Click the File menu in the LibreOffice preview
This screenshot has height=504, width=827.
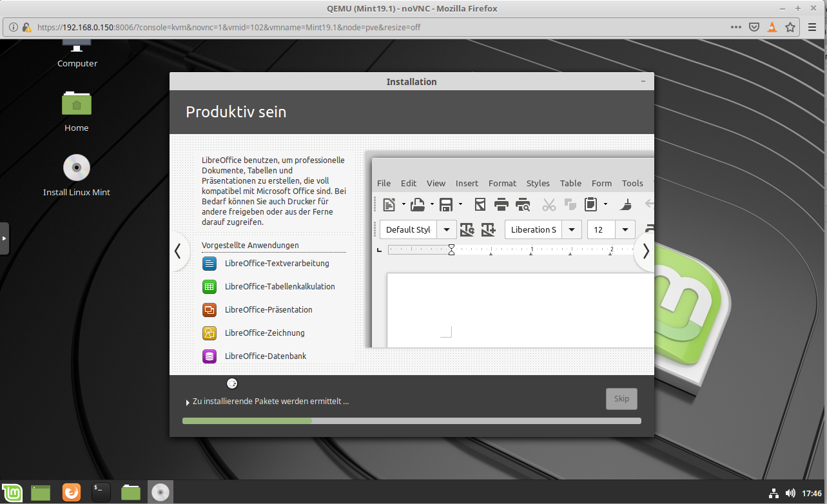tap(384, 183)
